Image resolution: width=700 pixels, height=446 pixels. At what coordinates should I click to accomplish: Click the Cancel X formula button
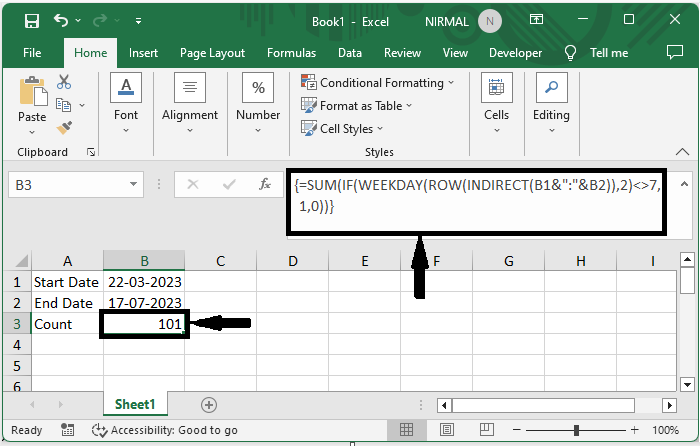point(193,184)
